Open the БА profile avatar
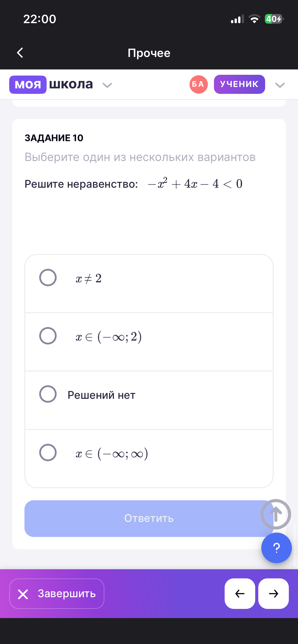 (x=198, y=84)
